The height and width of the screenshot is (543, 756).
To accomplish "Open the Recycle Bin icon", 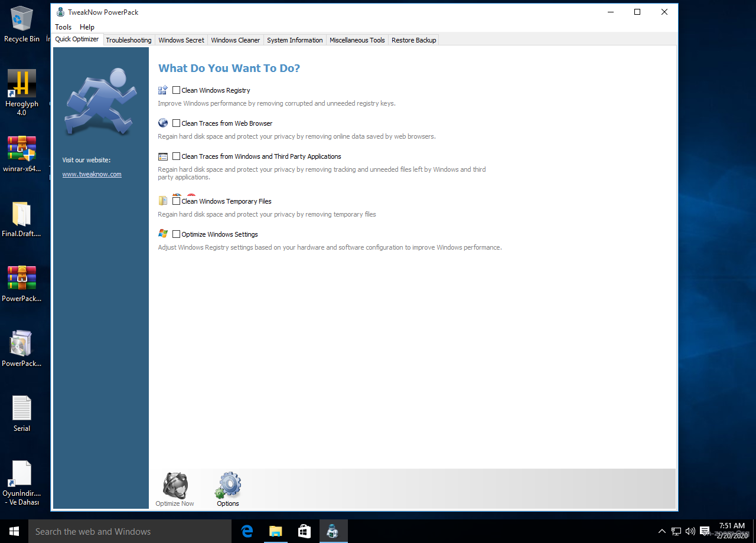I will [22, 19].
